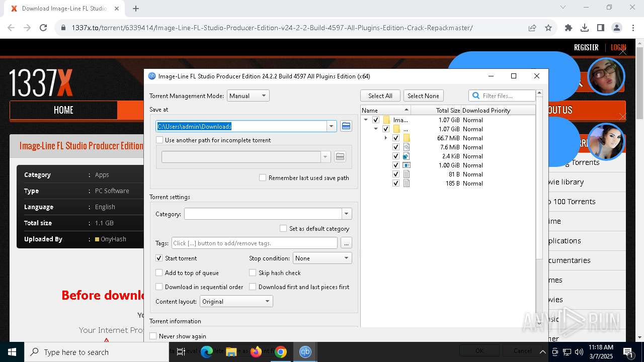Sort files by Download Priority column

(498, 111)
